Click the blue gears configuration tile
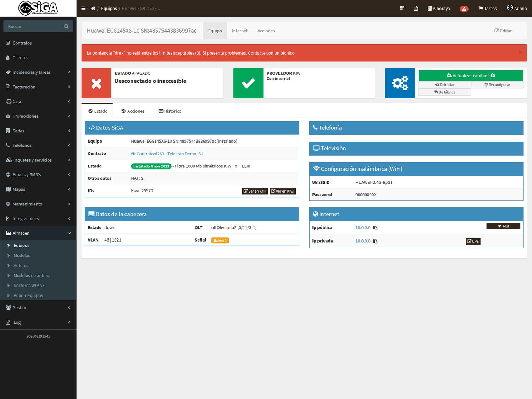Image resolution: width=532 pixels, height=399 pixels. click(400, 83)
